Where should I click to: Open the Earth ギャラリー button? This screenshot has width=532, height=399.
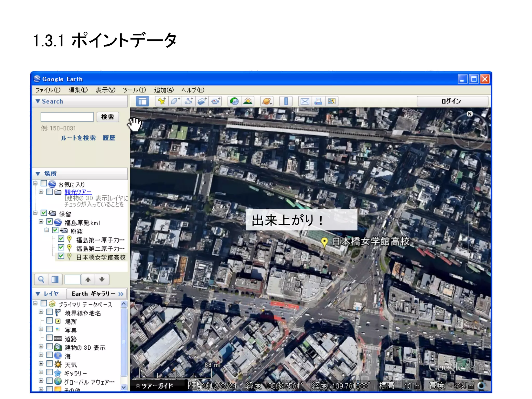click(x=96, y=294)
